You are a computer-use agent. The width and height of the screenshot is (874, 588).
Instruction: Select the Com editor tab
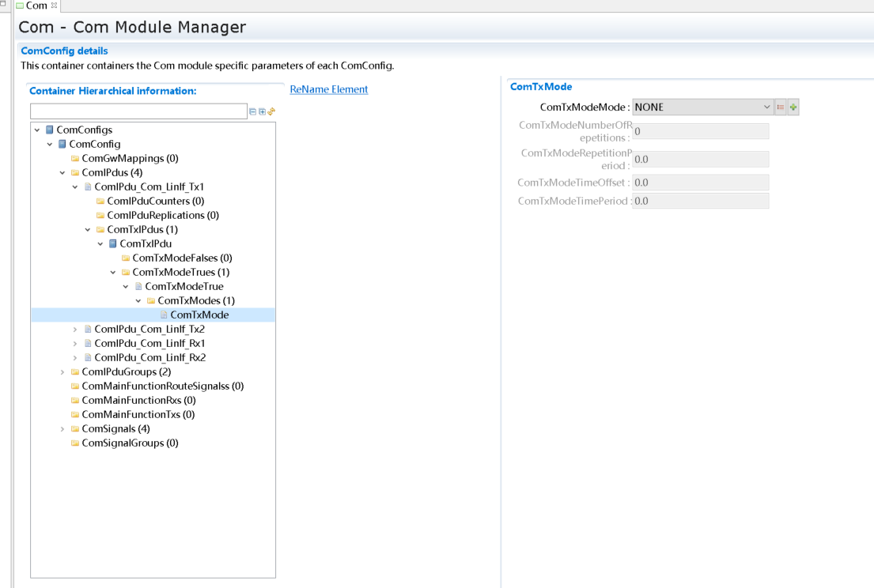coord(36,6)
